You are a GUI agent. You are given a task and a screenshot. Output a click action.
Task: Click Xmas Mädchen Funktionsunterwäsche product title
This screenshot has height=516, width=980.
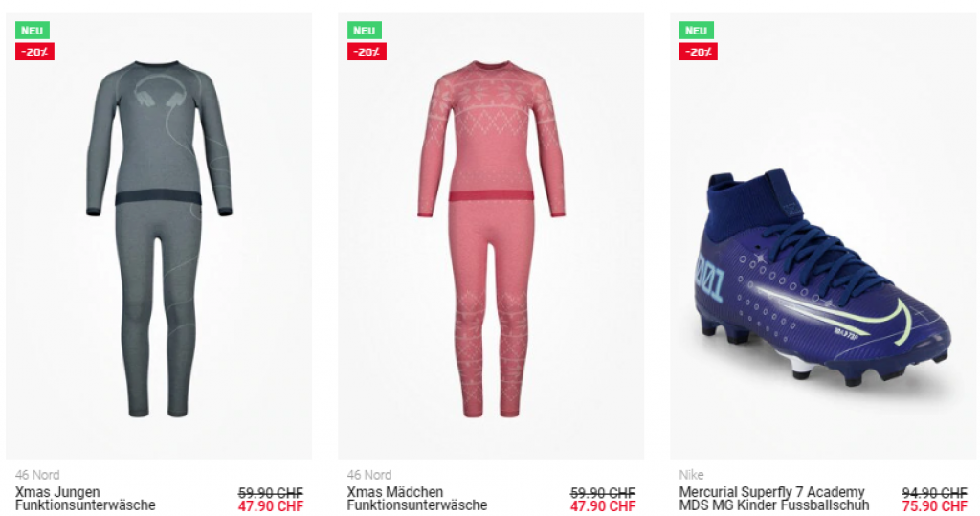pos(417,499)
